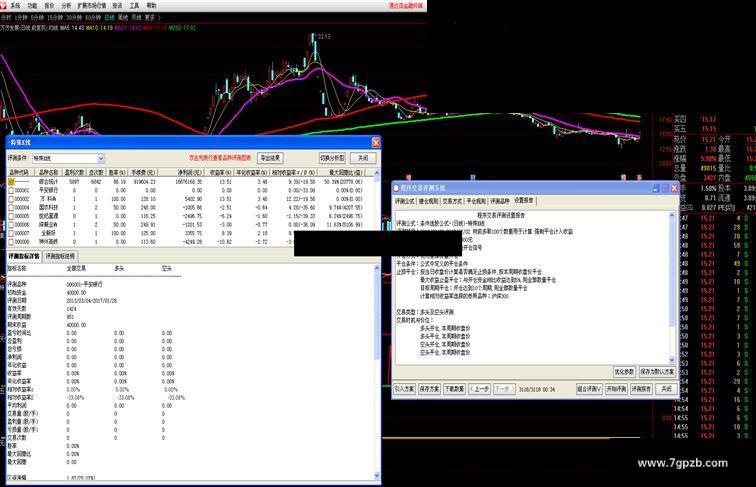The width and height of the screenshot is (756, 487).
Task: Expand the 更多 periods option
Action: click(x=150, y=17)
